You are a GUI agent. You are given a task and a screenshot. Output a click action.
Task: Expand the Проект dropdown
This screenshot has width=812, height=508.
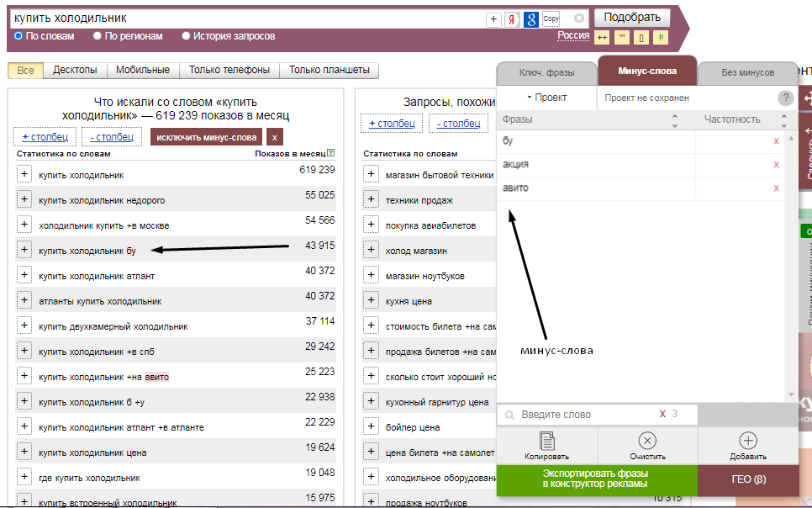546,98
